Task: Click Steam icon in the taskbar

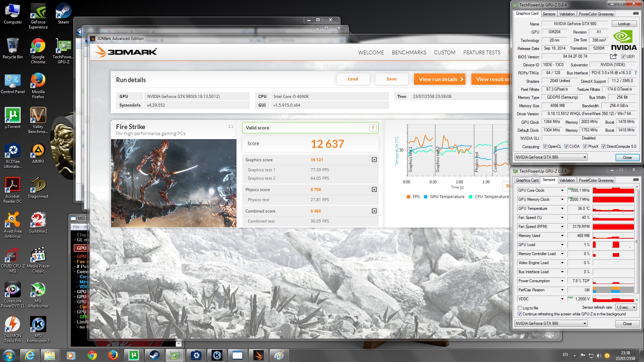Action: click(155, 355)
